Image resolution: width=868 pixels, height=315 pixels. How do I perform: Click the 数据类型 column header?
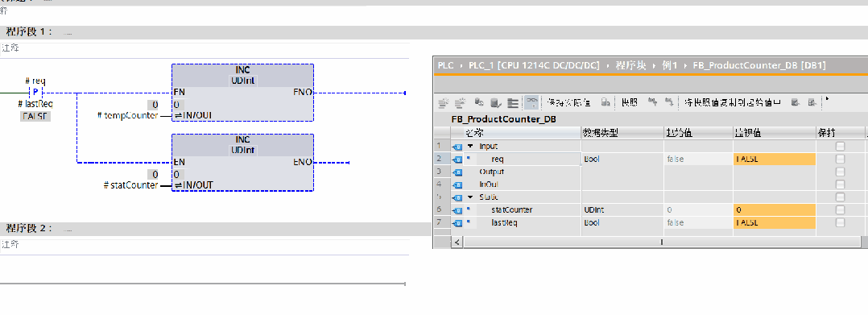[x=622, y=133]
